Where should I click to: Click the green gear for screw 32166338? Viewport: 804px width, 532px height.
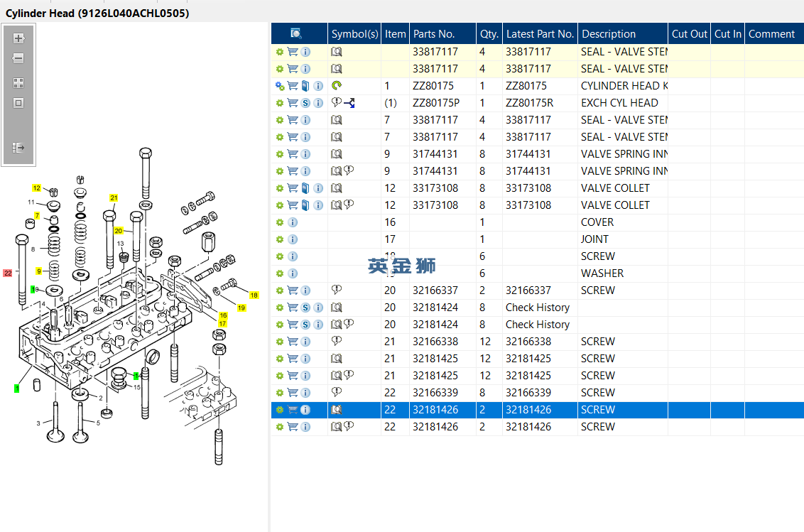279,342
